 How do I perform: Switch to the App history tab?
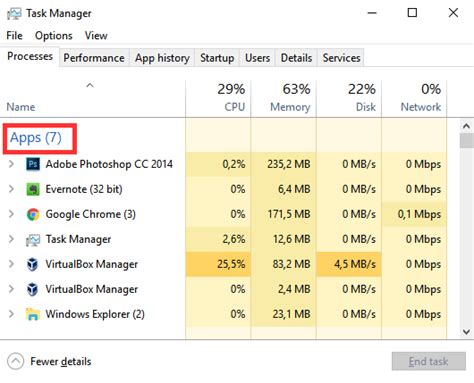point(162,58)
